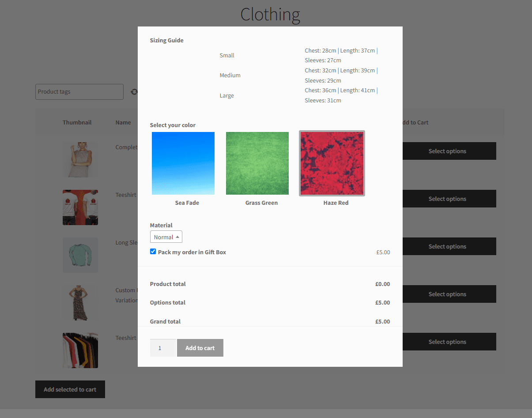Image resolution: width=532 pixels, height=418 pixels.
Task: Click the Add selected to cart button
Action: pyautogui.click(x=70, y=389)
